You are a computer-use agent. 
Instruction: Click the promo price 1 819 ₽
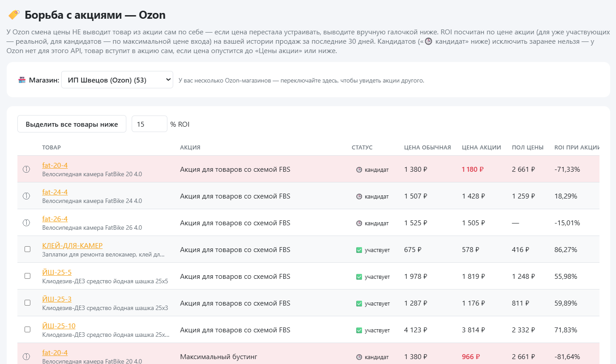(473, 277)
